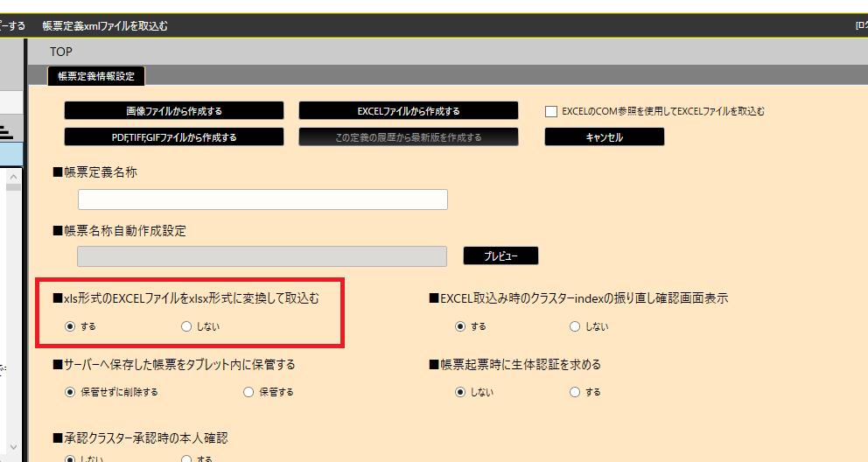Click the 帳票名称自動作成設定 grey field
The height and width of the screenshot is (462, 868).
pos(262,256)
